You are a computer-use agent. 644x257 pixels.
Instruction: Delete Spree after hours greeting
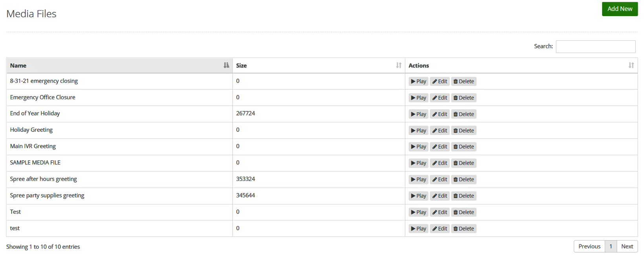(x=463, y=179)
